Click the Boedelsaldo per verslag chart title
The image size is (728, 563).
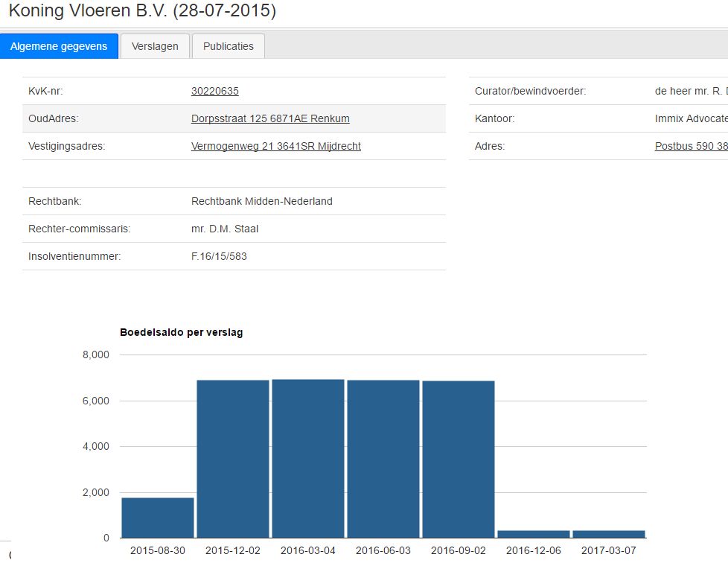[182, 332]
